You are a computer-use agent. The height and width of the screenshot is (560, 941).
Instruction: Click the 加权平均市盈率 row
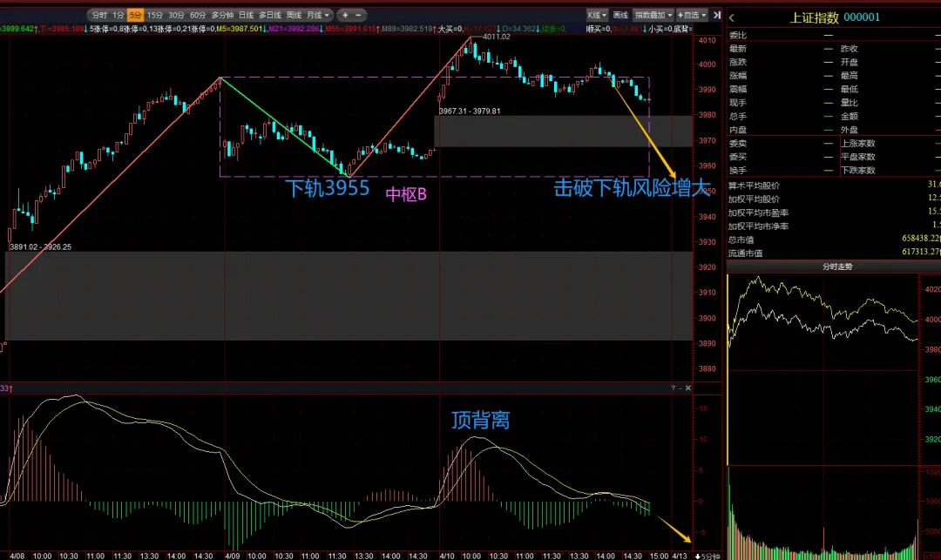pos(834,213)
